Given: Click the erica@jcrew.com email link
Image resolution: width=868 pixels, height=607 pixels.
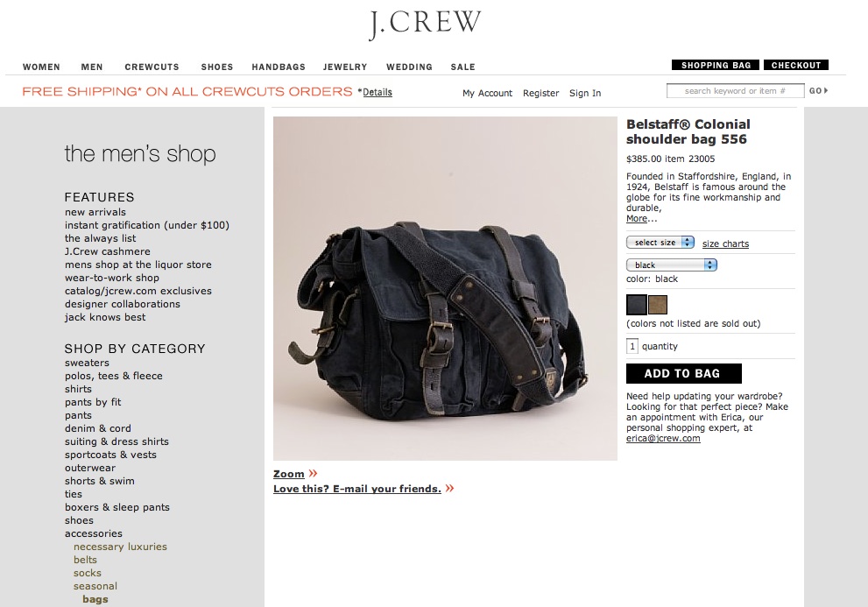Looking at the screenshot, I should [663, 438].
